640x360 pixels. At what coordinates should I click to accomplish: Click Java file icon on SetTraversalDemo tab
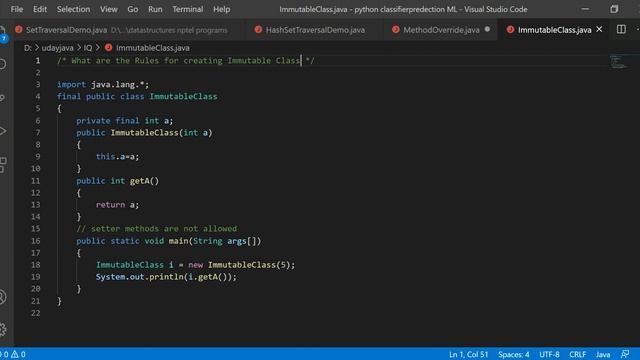click(18, 29)
